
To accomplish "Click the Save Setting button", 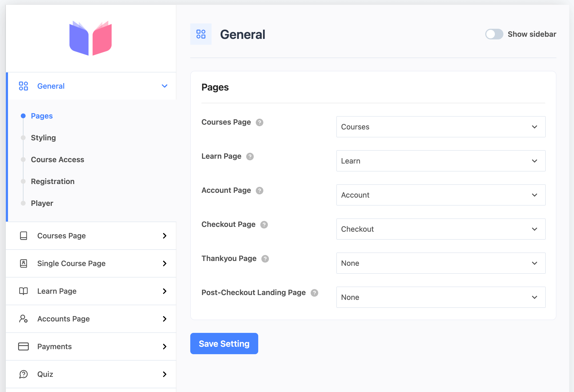I will coord(224,344).
